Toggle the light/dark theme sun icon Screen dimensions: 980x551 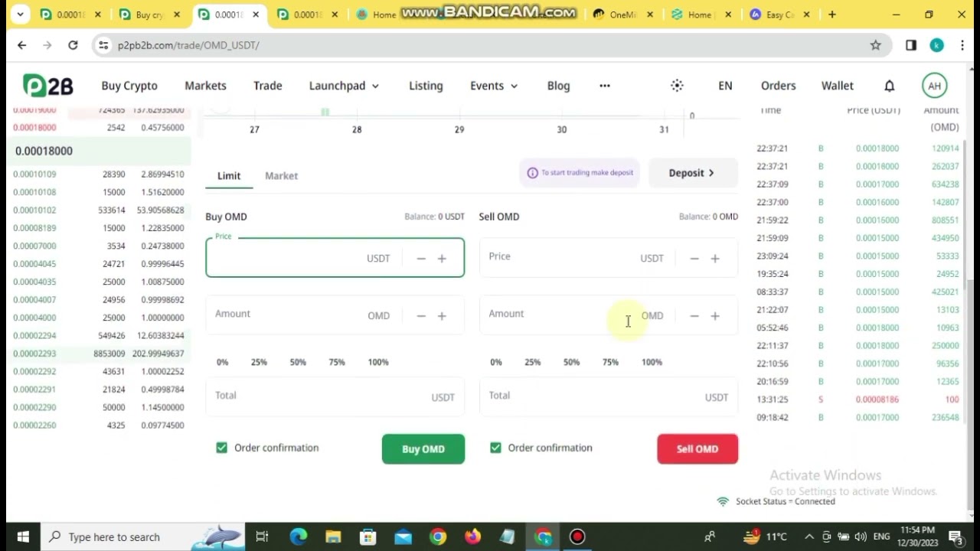pos(677,86)
